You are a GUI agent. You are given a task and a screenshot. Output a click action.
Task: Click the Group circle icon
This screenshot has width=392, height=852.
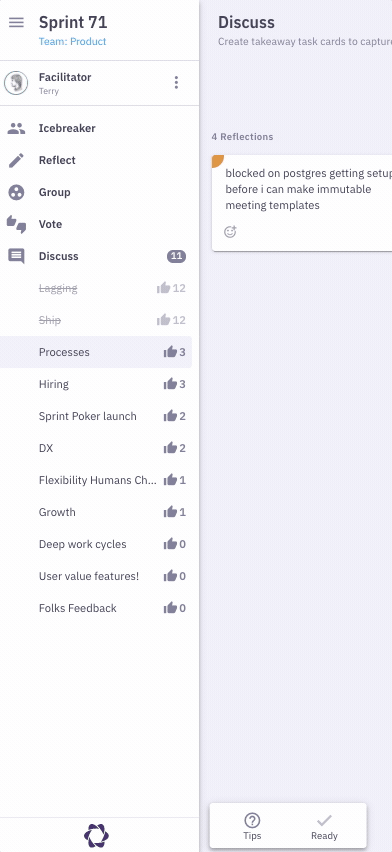pyautogui.click(x=16, y=192)
